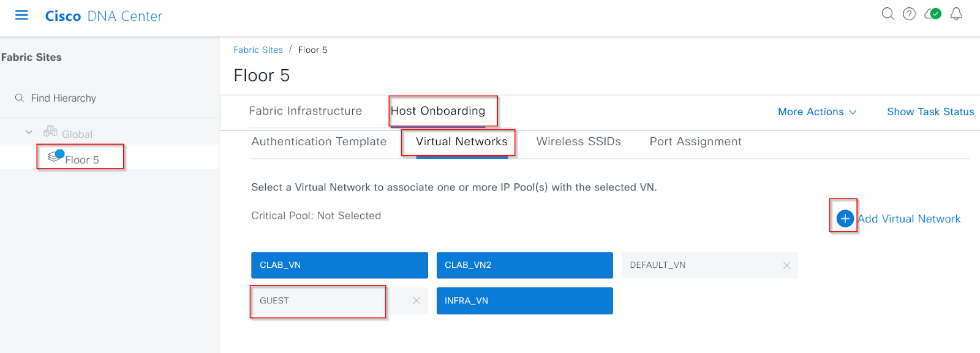This screenshot has width=980, height=353.
Task: Remove the GUEST network via its X
Action: [x=417, y=301]
